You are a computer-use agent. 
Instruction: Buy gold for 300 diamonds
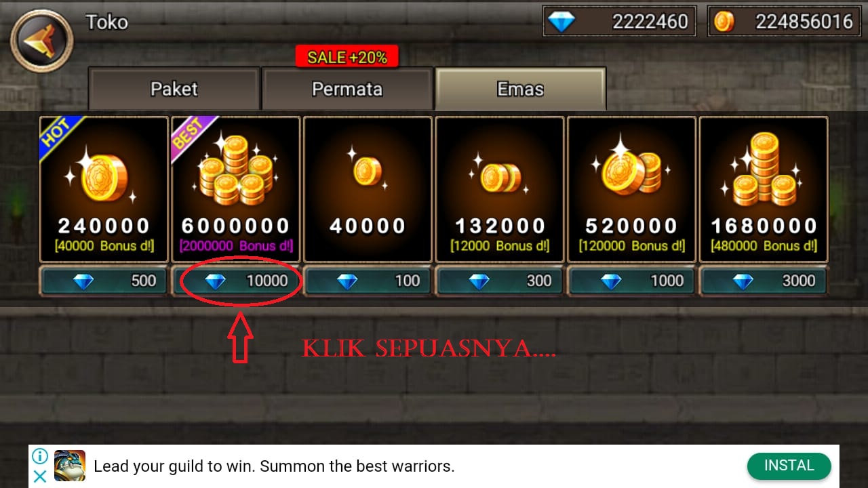click(x=500, y=281)
